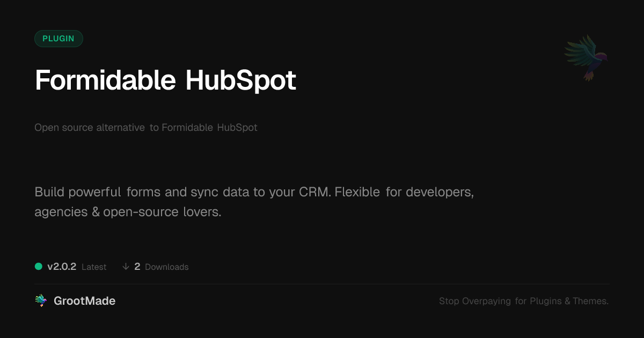Click the "agencies & open-source lovers" line
Image resolution: width=644 pixels, height=338 pixels.
point(128,212)
